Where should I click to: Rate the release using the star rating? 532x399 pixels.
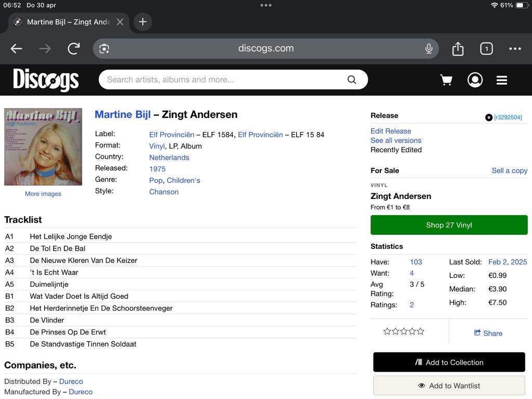point(404,331)
